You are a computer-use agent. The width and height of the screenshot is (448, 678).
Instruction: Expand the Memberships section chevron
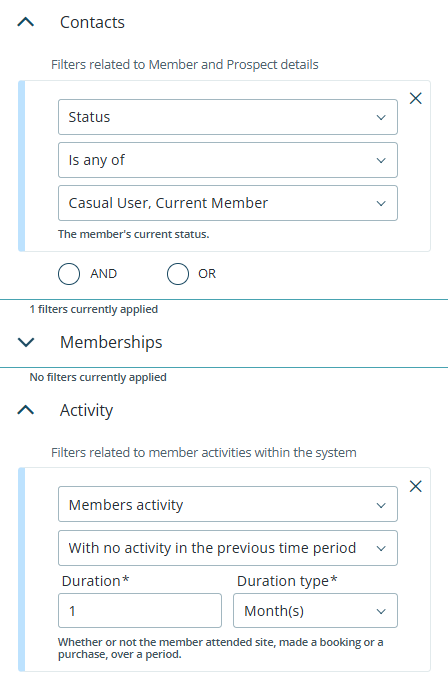(x=26, y=342)
